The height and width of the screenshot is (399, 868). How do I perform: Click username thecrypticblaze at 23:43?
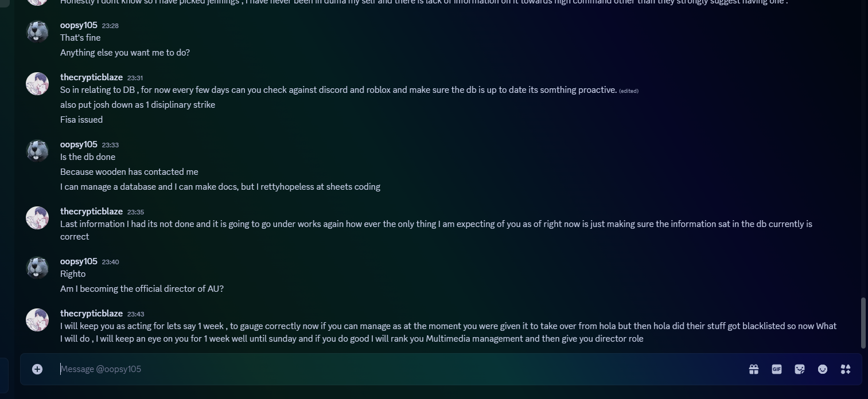pos(91,314)
